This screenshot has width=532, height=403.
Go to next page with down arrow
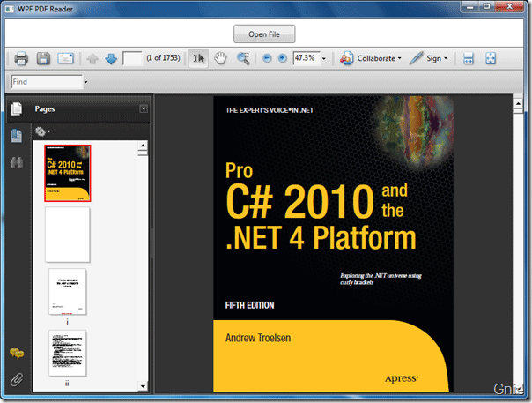coord(111,59)
